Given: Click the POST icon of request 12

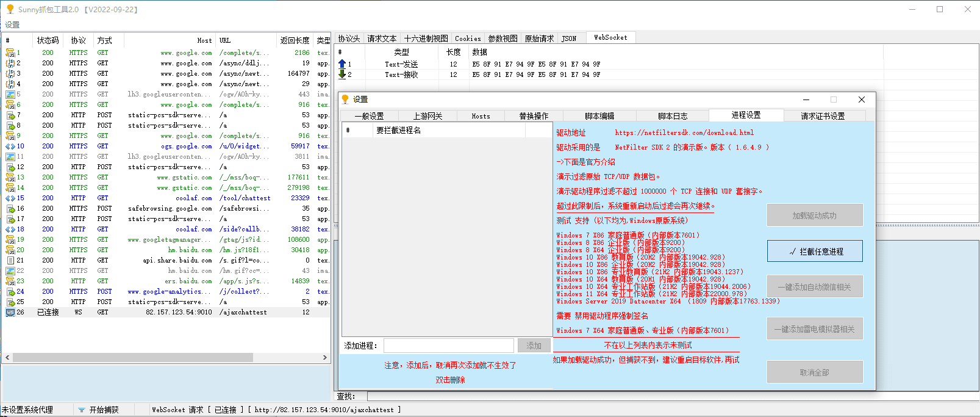Looking at the screenshot, I should (10, 167).
